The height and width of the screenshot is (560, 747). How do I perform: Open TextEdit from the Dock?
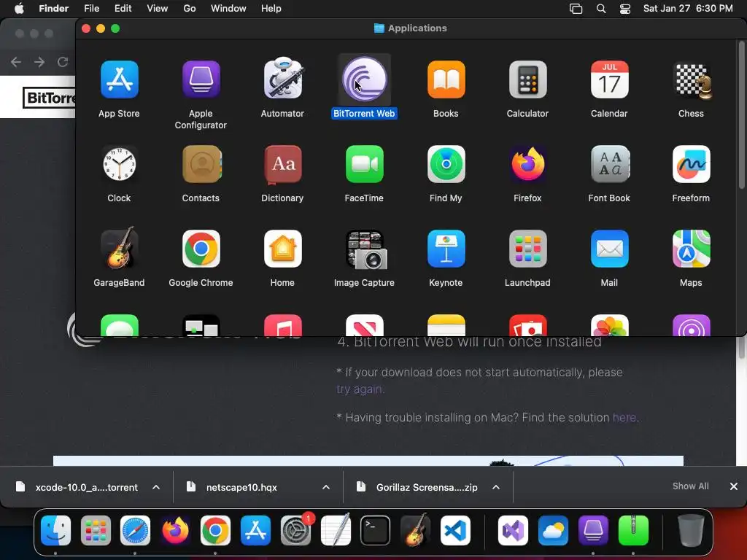point(336,530)
